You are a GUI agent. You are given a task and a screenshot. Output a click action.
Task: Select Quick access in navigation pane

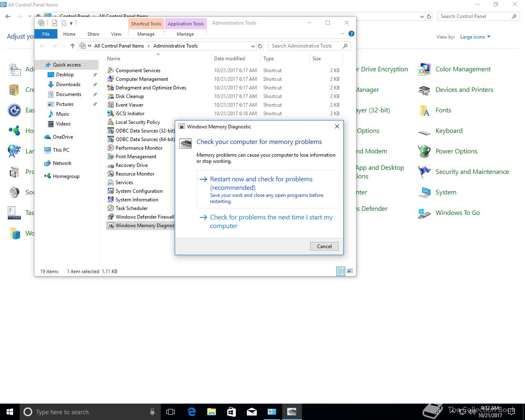click(66, 65)
